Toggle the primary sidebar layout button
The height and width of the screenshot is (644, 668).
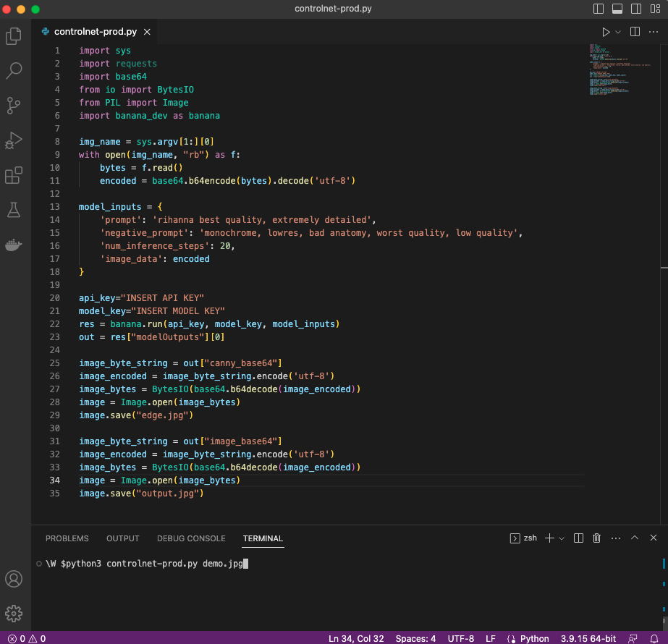point(599,9)
